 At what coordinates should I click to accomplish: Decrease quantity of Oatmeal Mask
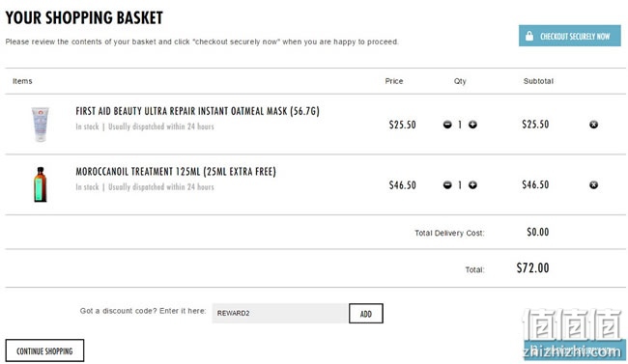[x=447, y=125]
